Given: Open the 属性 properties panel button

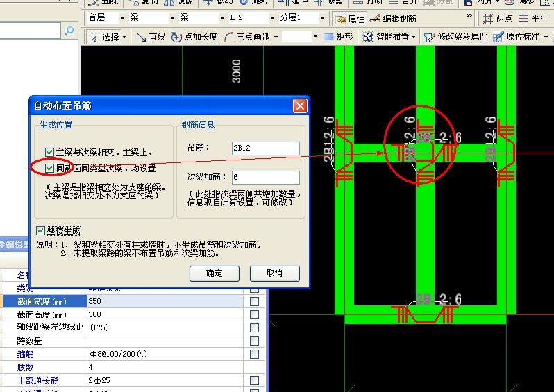Looking at the screenshot, I should point(350,19).
